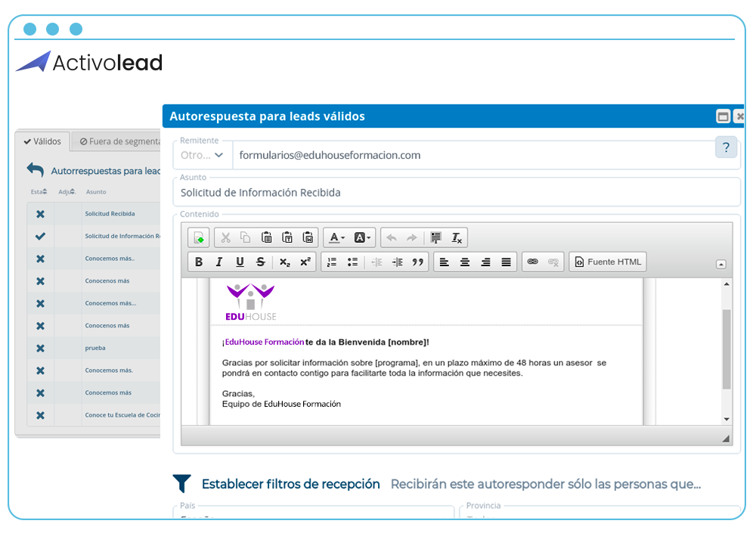This screenshot has height=533, width=756.
Task: Click the editor scrollbar up arrow
Action: [727, 284]
